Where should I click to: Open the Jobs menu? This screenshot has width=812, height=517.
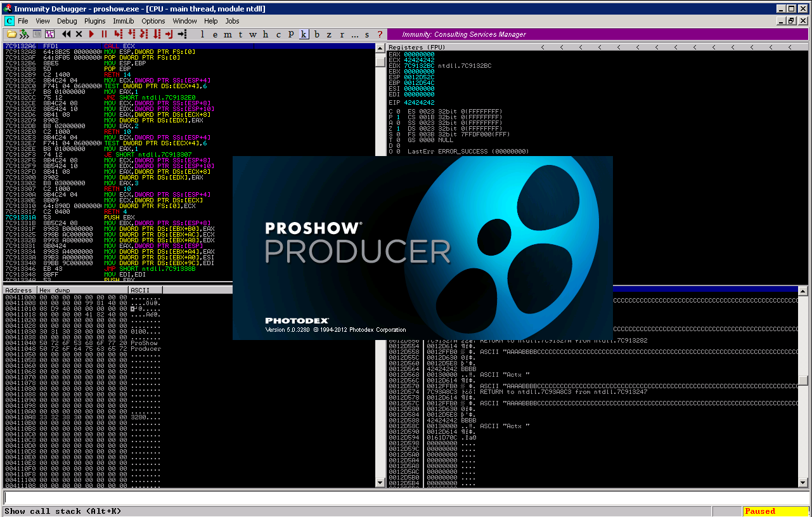click(x=233, y=21)
